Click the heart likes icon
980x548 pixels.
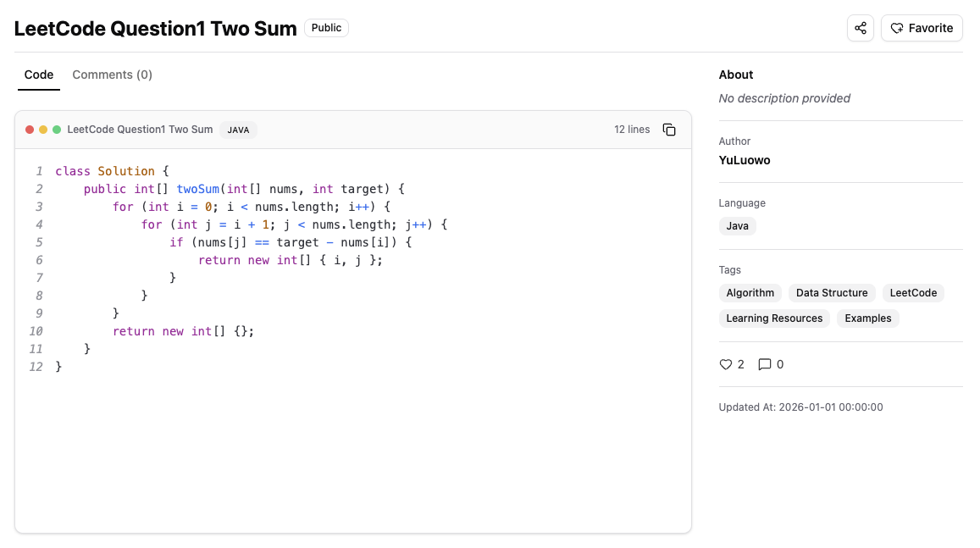725,364
